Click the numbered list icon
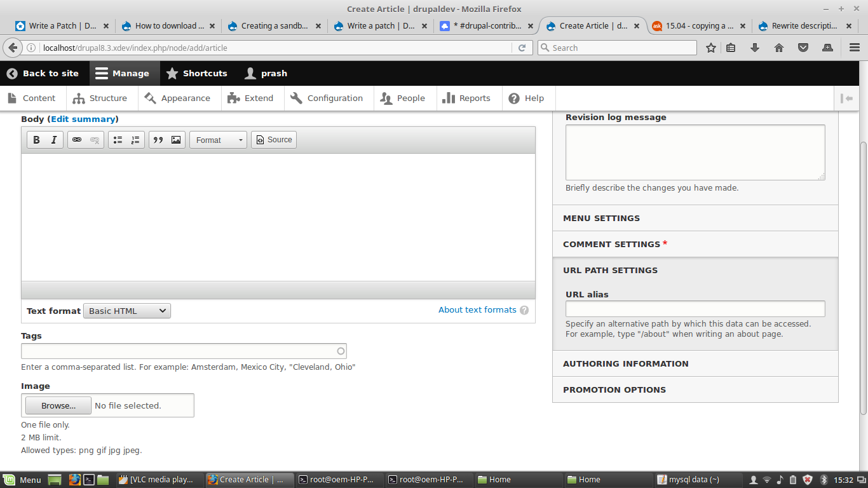The image size is (868, 488). pyautogui.click(x=135, y=139)
